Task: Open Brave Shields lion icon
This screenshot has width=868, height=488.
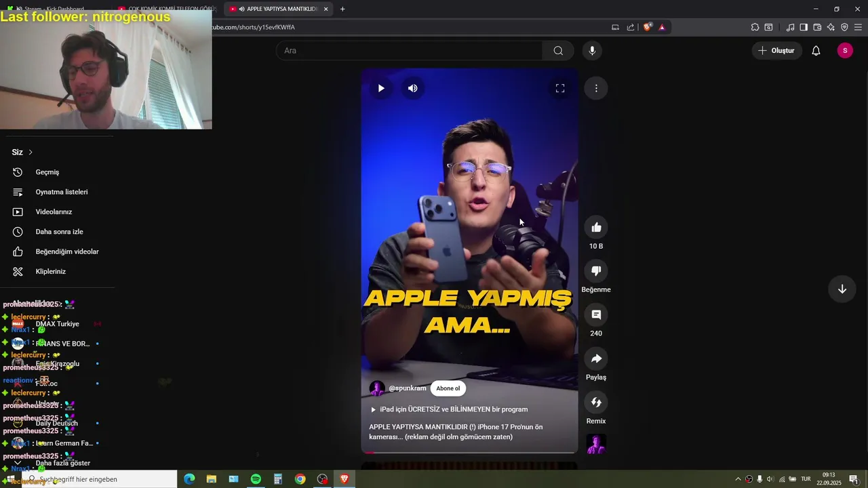Action: (648, 27)
